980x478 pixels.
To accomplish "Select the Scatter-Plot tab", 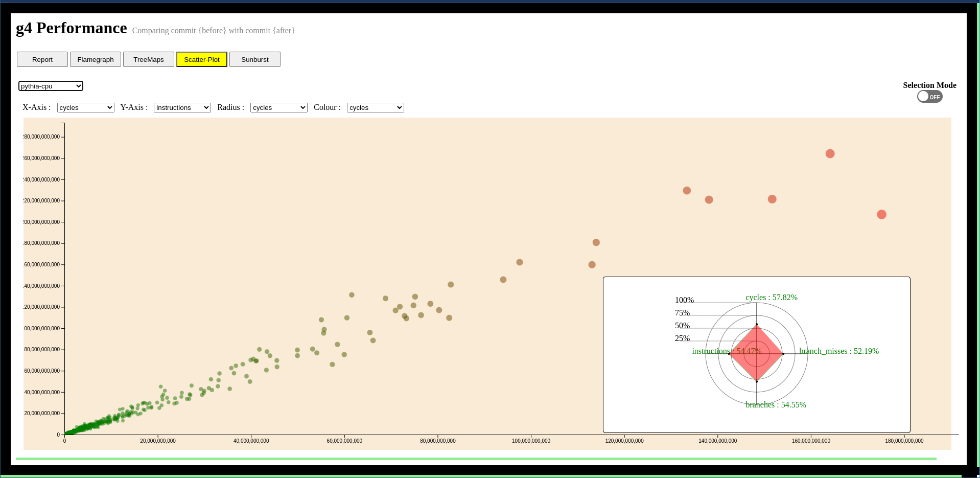I will [x=202, y=59].
